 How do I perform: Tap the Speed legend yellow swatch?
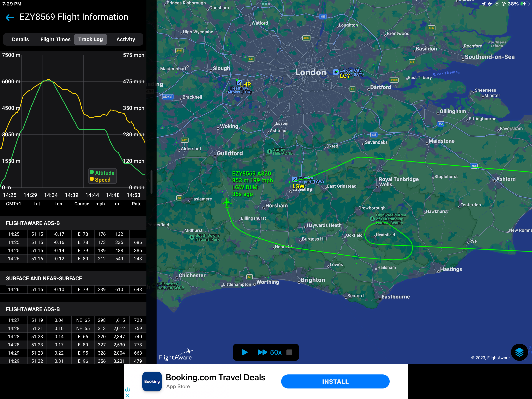point(92,179)
